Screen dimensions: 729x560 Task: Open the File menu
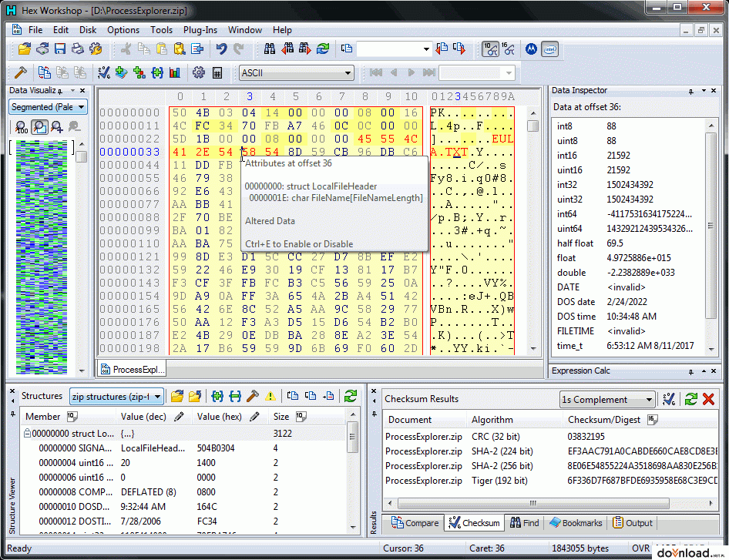tap(35, 30)
